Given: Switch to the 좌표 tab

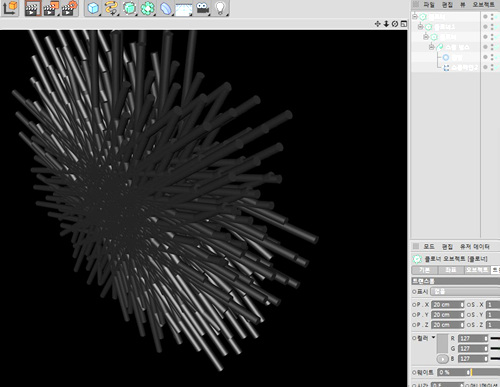Looking at the screenshot, I should point(451,270).
